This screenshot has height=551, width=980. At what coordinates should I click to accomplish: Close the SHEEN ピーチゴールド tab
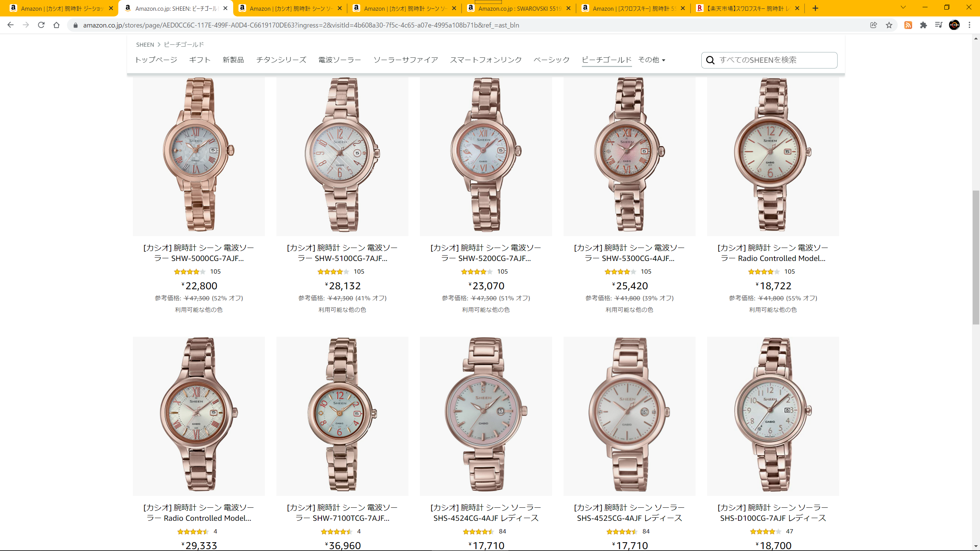225,8
